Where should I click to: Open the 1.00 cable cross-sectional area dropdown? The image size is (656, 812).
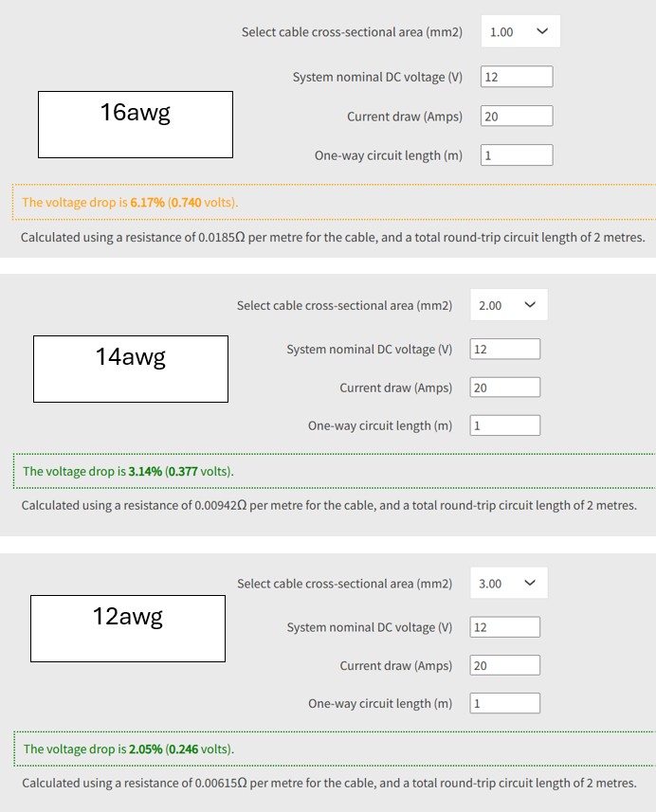(x=519, y=31)
